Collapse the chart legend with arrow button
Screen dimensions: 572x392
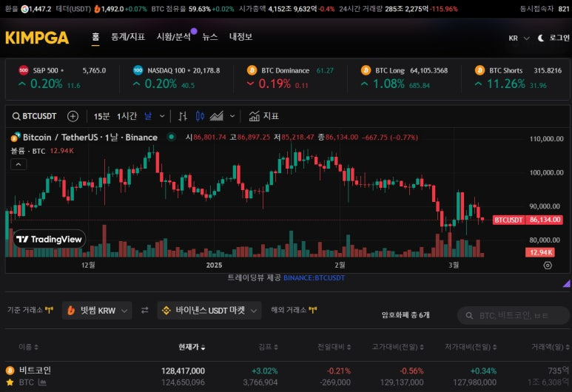pos(18,164)
